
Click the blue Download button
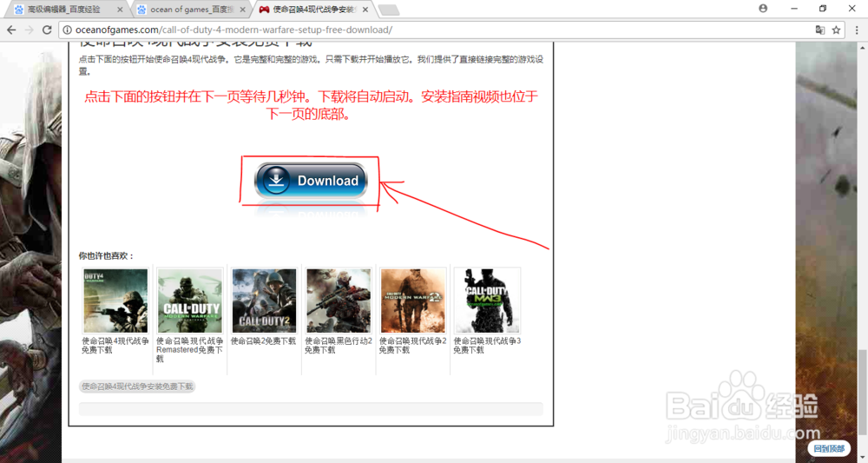pyautogui.click(x=311, y=181)
